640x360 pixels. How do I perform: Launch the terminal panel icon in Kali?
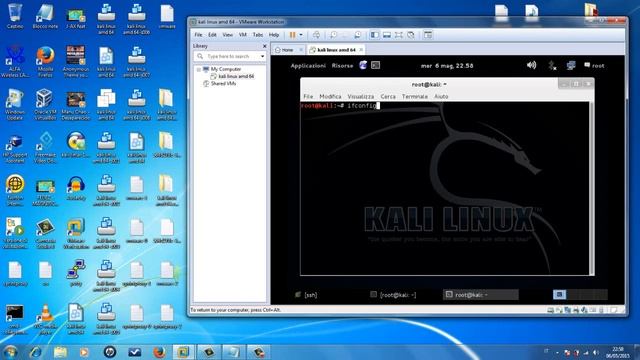[x=376, y=65]
